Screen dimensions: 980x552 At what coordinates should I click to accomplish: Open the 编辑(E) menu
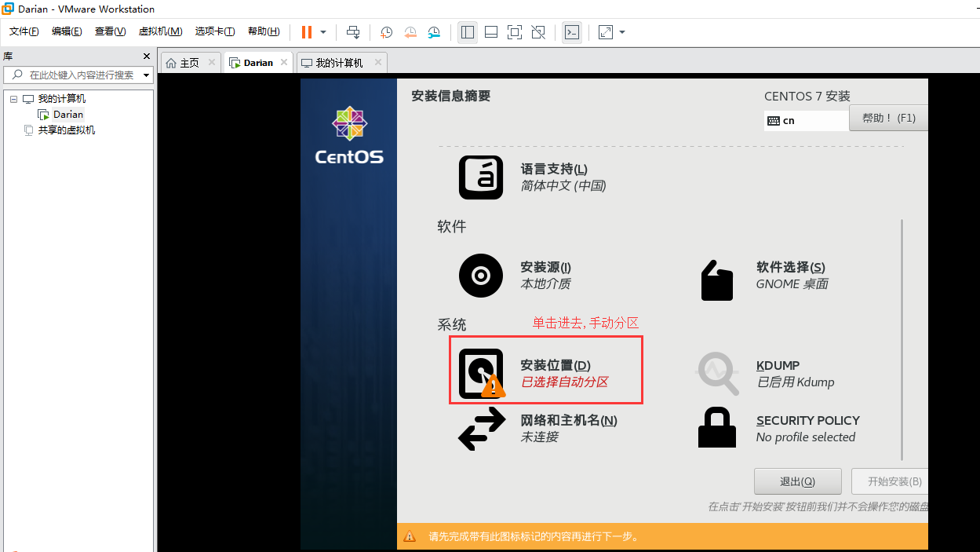click(67, 31)
